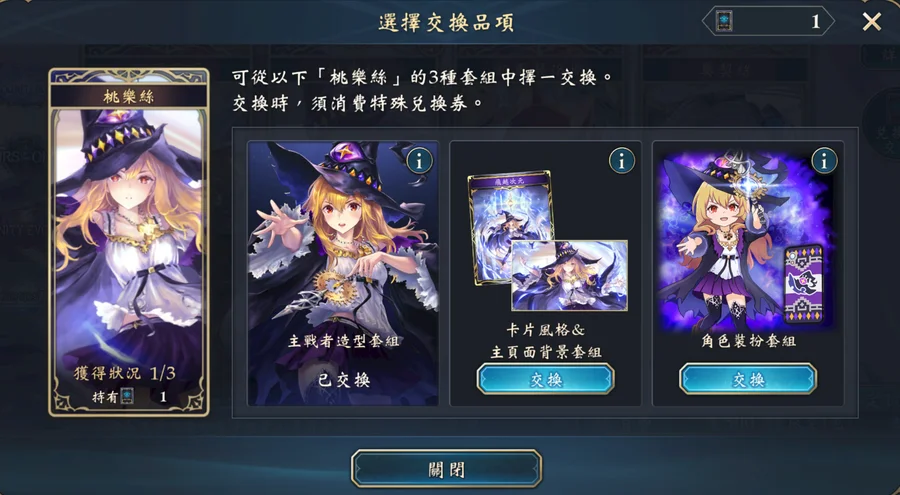Image resolution: width=900 pixels, height=495 pixels.
Task: Click the special ticket count of 1
Action: [x=815, y=22]
